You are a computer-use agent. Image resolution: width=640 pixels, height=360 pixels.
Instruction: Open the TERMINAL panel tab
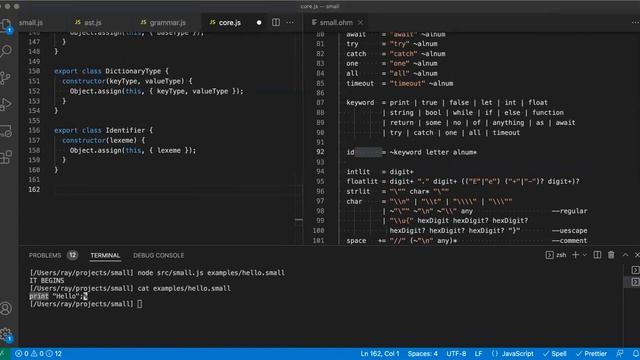[x=105, y=255]
